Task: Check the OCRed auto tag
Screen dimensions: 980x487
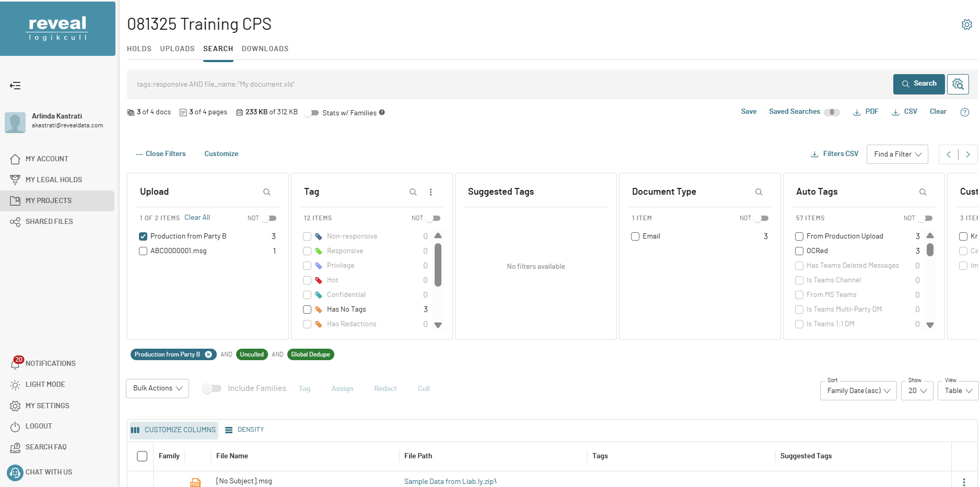Action: (x=799, y=251)
